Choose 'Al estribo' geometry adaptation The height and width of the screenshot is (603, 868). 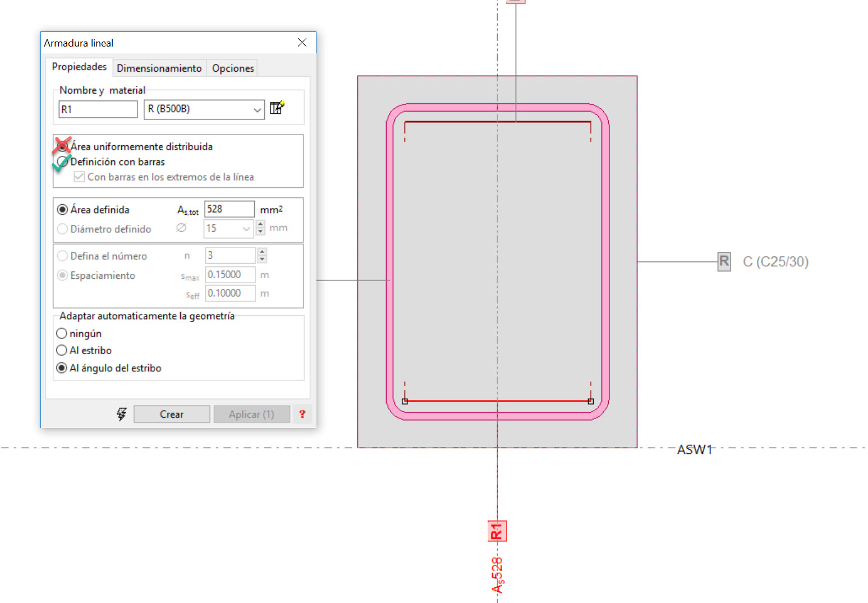coord(62,350)
